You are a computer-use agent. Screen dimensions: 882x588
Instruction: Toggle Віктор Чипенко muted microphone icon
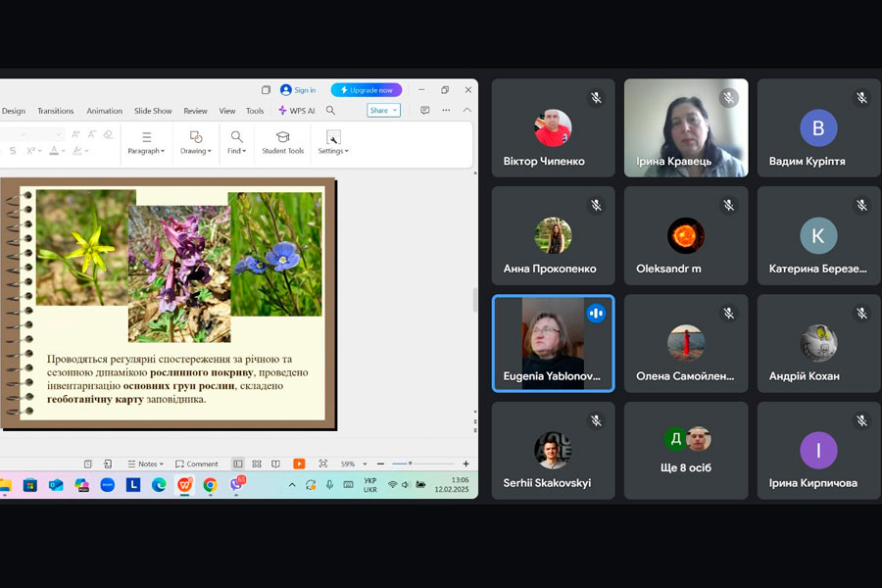[x=595, y=98]
